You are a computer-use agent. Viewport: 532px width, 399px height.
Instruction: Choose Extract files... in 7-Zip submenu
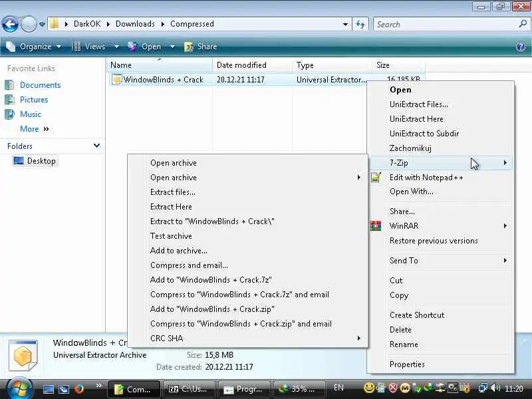(x=247, y=192)
